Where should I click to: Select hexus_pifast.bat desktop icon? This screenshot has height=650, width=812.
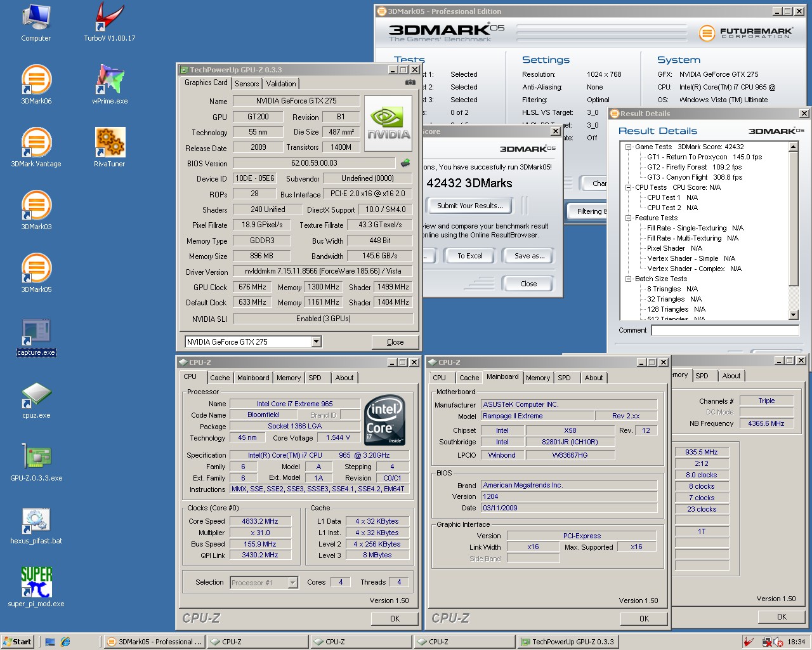pyautogui.click(x=36, y=526)
